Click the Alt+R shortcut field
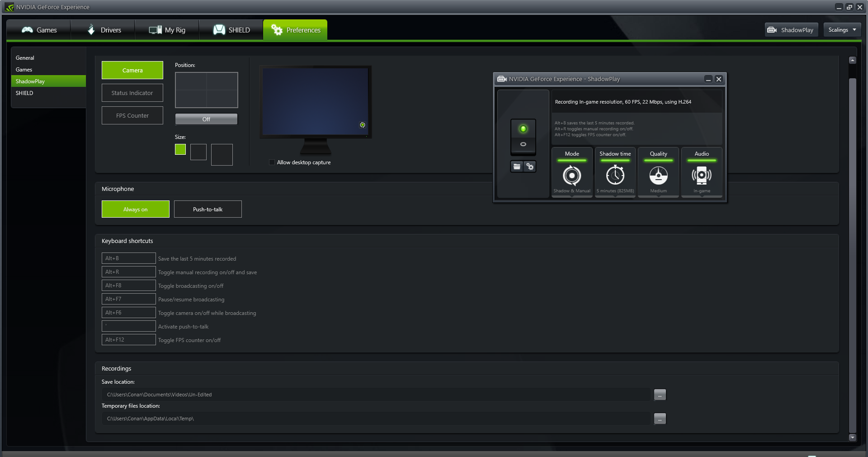The height and width of the screenshot is (457, 868). [129, 272]
